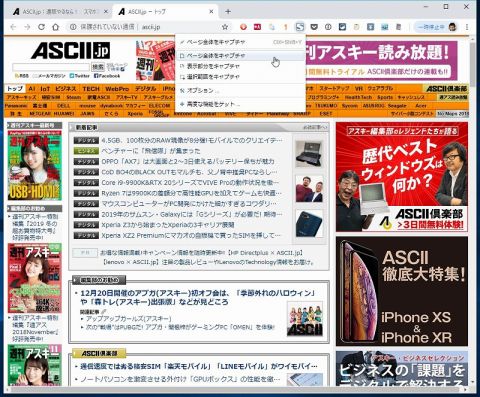This screenshot has width=480, height=397.
Task: Open the Core i9-9900K&RTX 20 article
Action: click(x=190, y=183)
